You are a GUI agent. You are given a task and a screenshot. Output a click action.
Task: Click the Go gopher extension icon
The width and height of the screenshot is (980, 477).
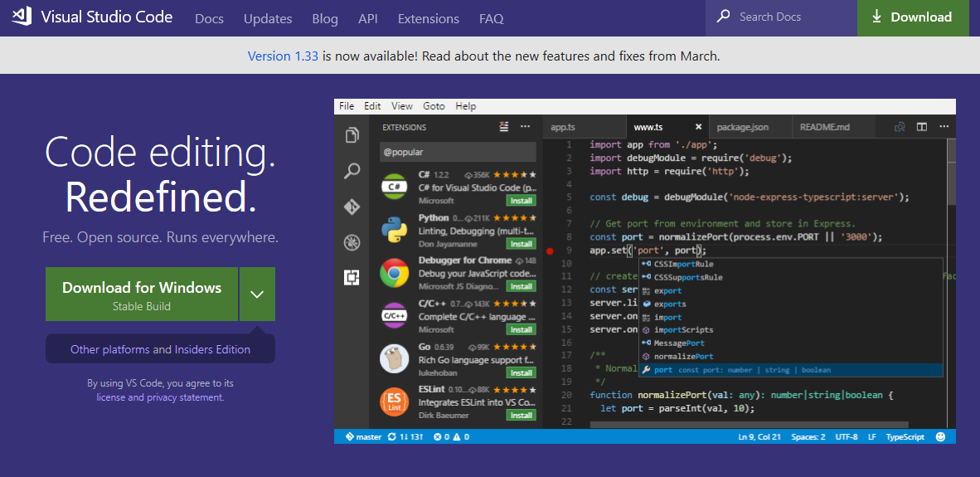(395, 359)
